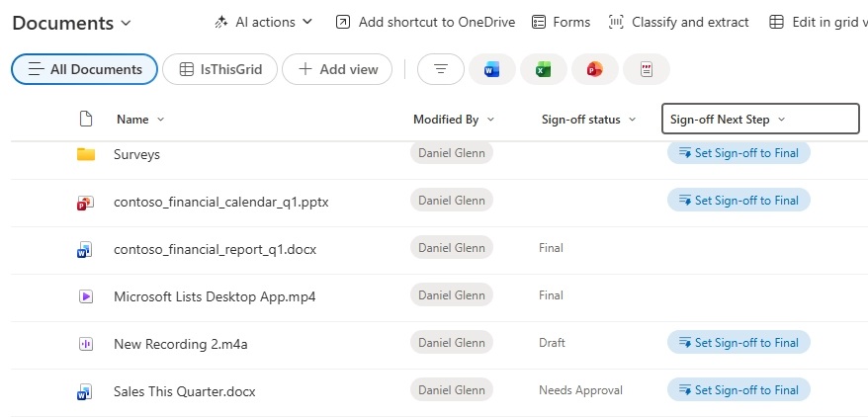Click the PowerPoint icon for contoso_financial_calendar_q1.pptx
The width and height of the screenshot is (868, 417).
coord(85,203)
